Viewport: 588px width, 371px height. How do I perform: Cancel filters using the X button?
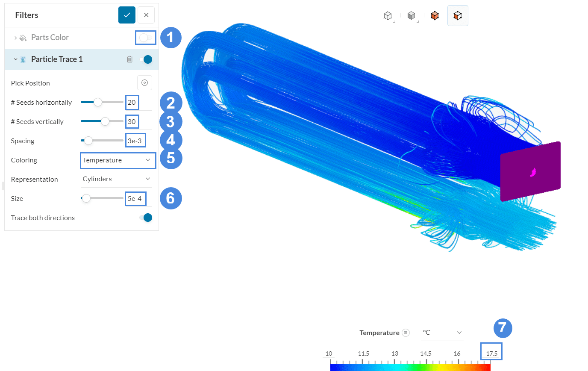[x=146, y=15]
